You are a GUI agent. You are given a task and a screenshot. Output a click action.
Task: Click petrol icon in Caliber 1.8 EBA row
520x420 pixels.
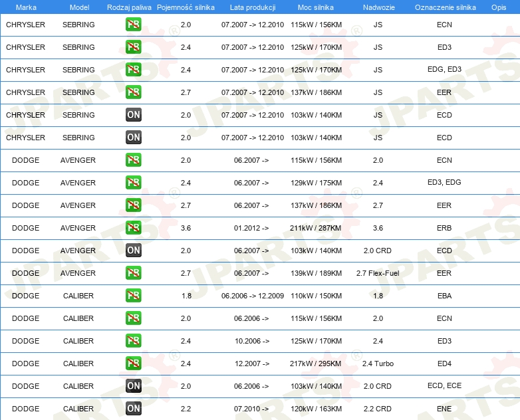(133, 295)
